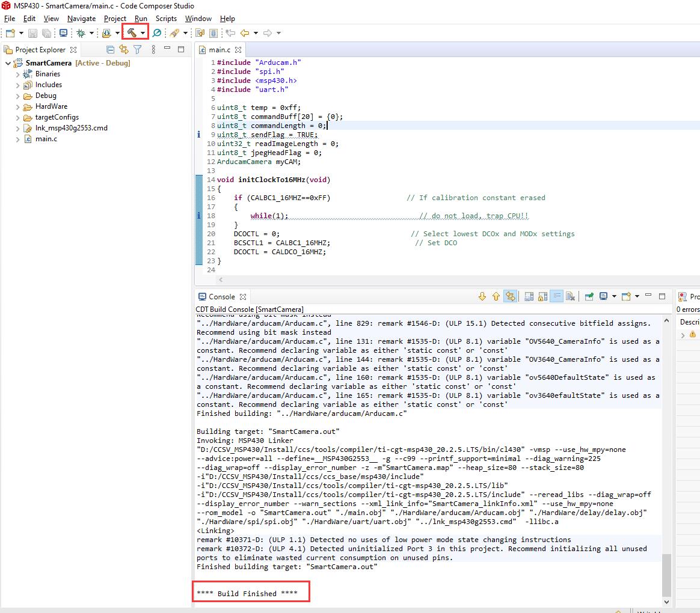This screenshot has width=700, height=613.
Task: Expand the SmartCamera project node
Action: (8, 63)
